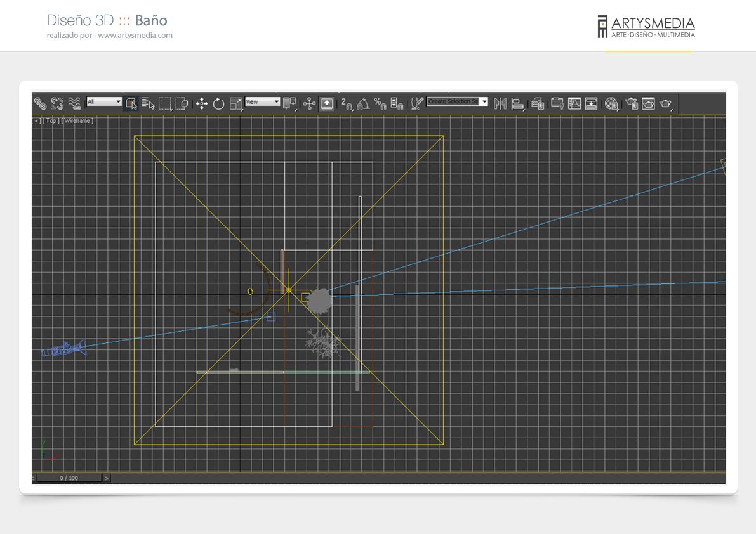Screen dimensions: 756x534
Task: Click the Unlink Selection tool
Action: click(x=57, y=103)
